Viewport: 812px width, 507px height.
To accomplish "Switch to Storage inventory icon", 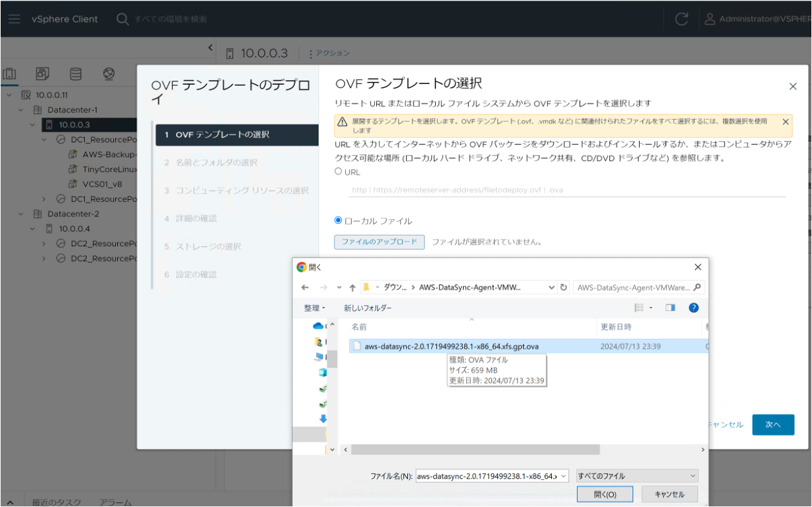I will (76, 73).
